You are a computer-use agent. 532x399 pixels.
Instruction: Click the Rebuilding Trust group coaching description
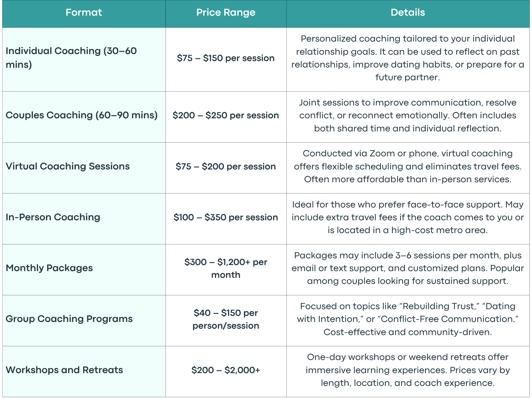pyautogui.click(x=408, y=319)
